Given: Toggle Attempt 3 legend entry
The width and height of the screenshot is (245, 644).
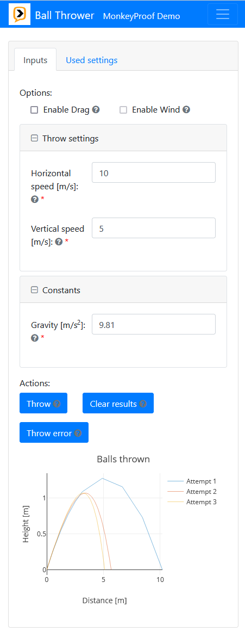Looking at the screenshot, I should pyautogui.click(x=192, y=502).
